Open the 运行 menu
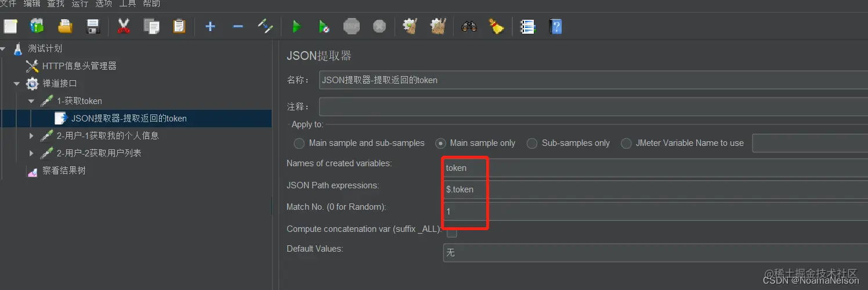This screenshot has width=868, height=290. [79, 3]
